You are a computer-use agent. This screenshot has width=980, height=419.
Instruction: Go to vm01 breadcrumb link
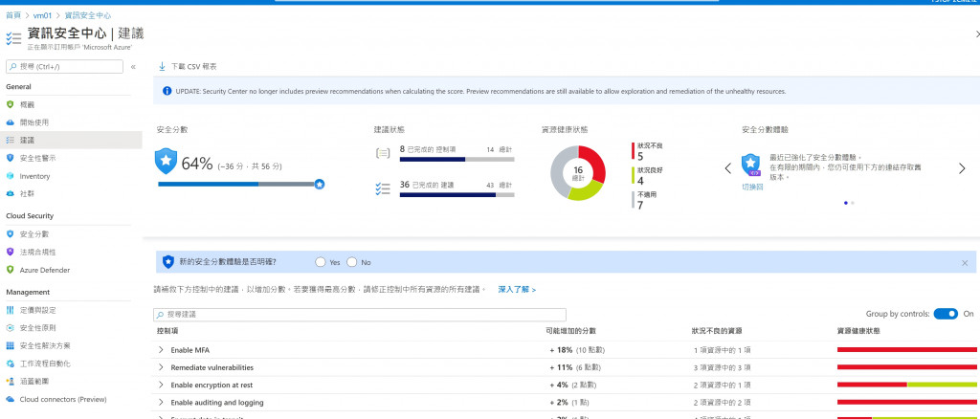click(x=42, y=15)
